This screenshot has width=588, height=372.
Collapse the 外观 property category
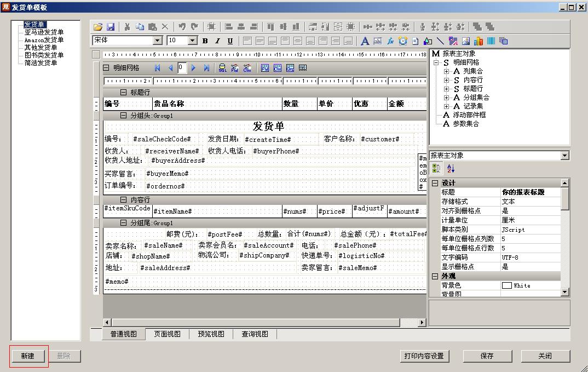point(435,276)
